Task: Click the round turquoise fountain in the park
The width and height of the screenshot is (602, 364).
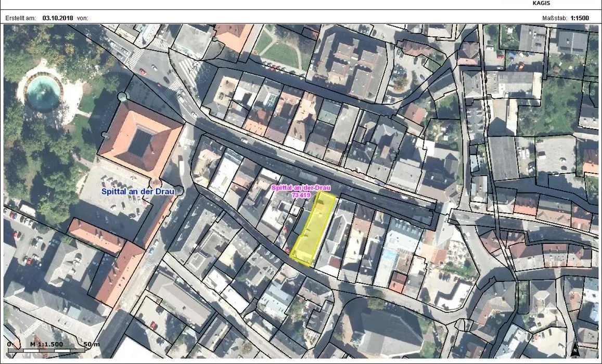Action: (43, 93)
